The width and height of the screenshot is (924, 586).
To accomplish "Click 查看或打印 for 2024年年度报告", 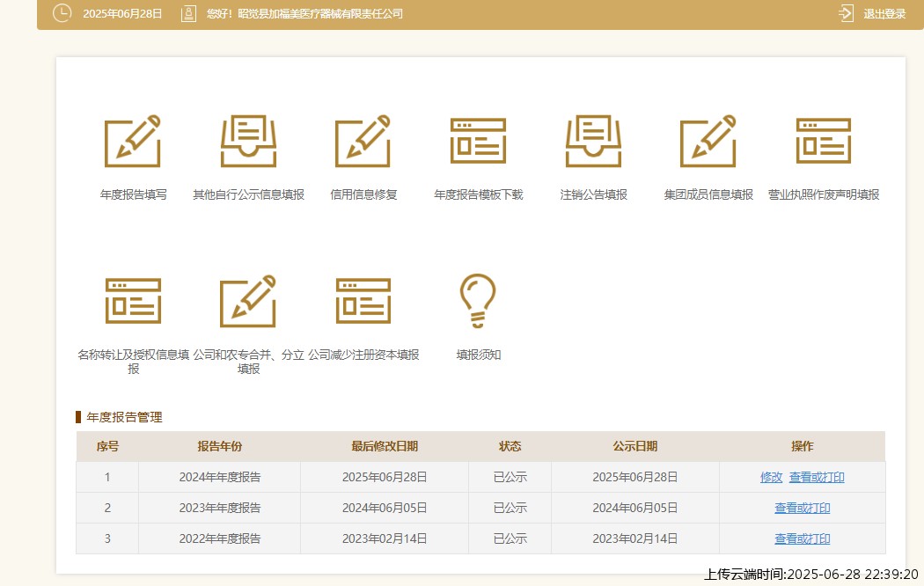I will click(817, 477).
